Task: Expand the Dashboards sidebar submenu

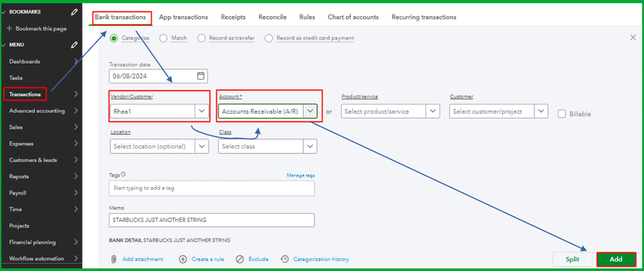Action: coord(76,61)
